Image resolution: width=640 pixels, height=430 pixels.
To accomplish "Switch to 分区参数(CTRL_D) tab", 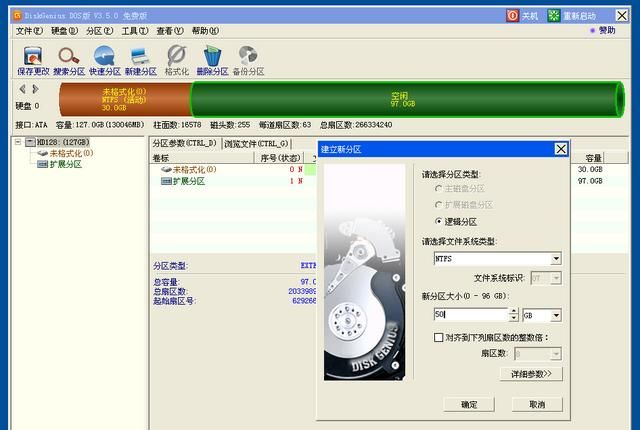I will point(184,144).
